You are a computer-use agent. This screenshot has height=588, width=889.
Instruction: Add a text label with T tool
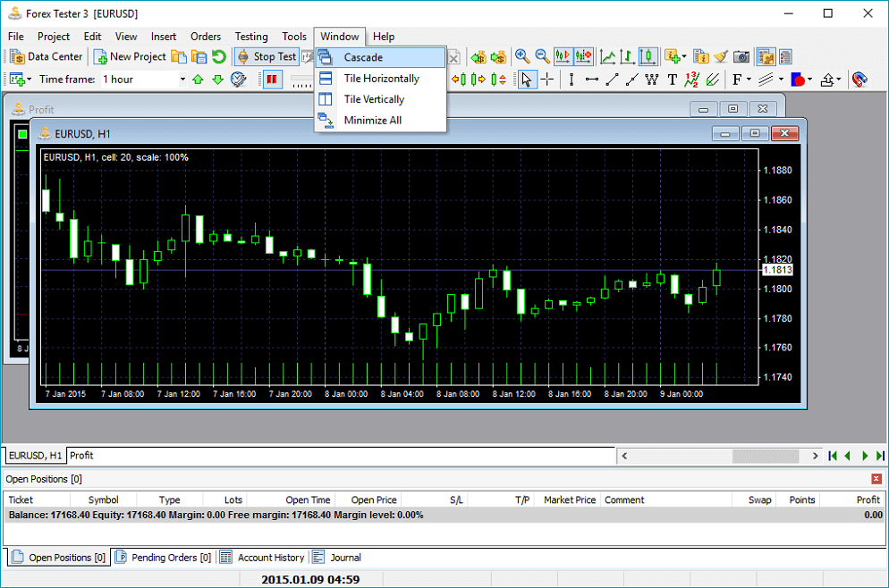(672, 80)
